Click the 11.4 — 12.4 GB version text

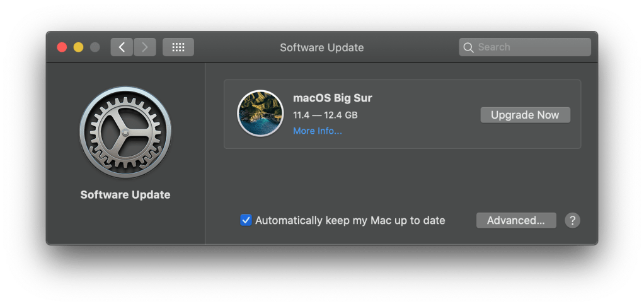point(325,115)
